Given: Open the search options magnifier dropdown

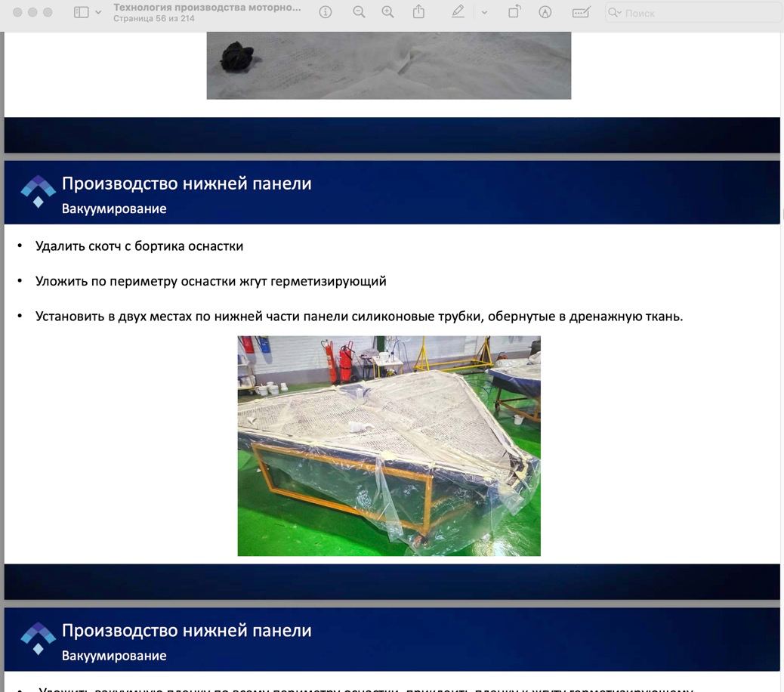Looking at the screenshot, I should 615,13.
